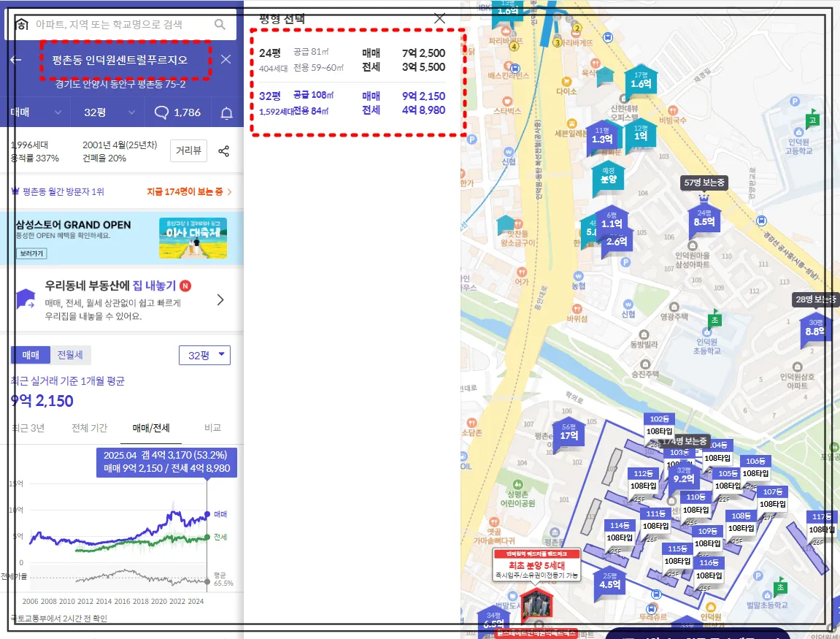Image resolution: width=840 pixels, height=639 pixels.
Task: Select the 매매/전세 tab
Action: (151, 428)
